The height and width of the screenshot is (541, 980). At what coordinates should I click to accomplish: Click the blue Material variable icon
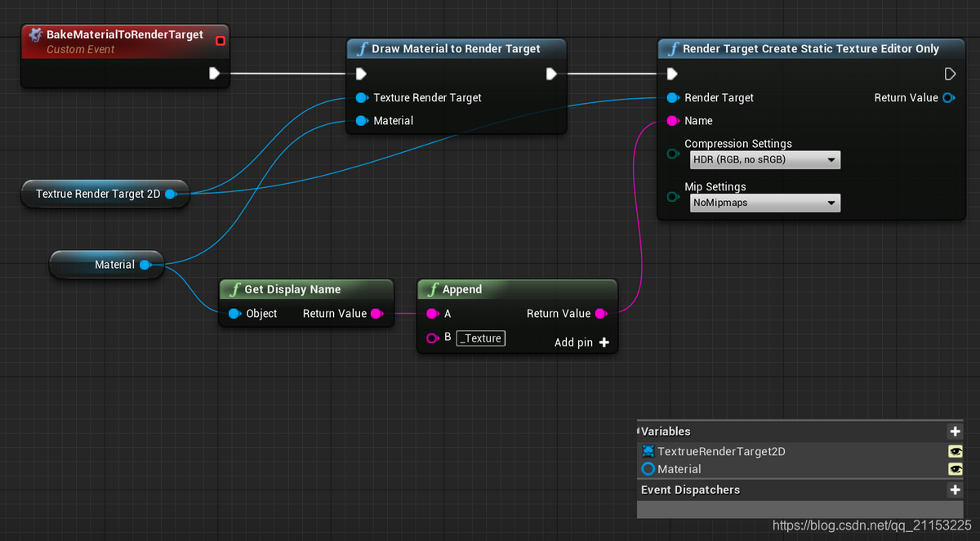(648, 469)
